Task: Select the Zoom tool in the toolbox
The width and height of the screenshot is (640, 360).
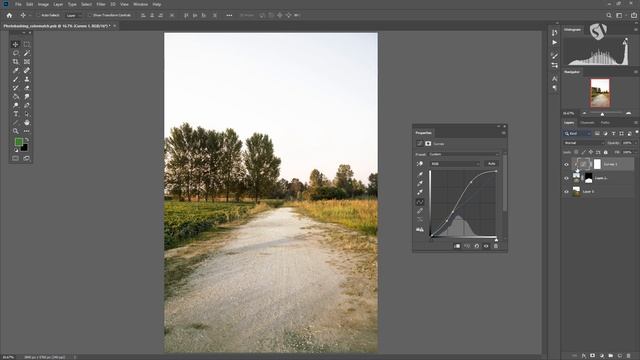Action: (16, 131)
